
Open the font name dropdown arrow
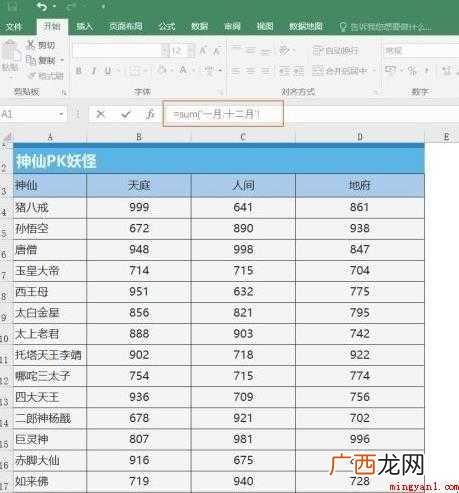165,51
